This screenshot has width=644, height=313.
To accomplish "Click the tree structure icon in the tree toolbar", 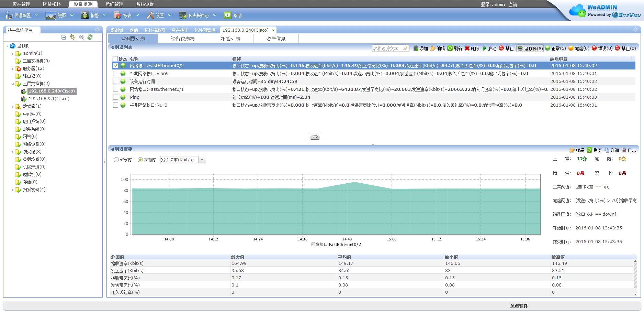I will pyautogui.click(x=72, y=37).
